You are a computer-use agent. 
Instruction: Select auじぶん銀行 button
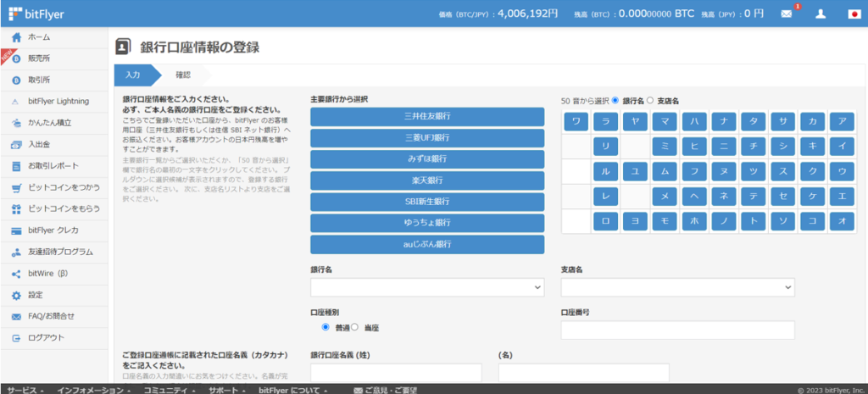[427, 244]
